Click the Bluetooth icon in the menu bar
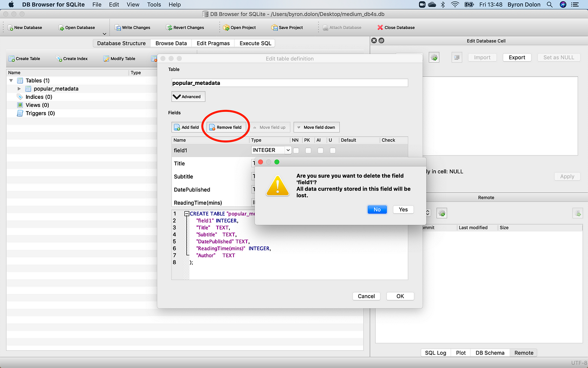The height and width of the screenshot is (368, 588). tap(443, 5)
